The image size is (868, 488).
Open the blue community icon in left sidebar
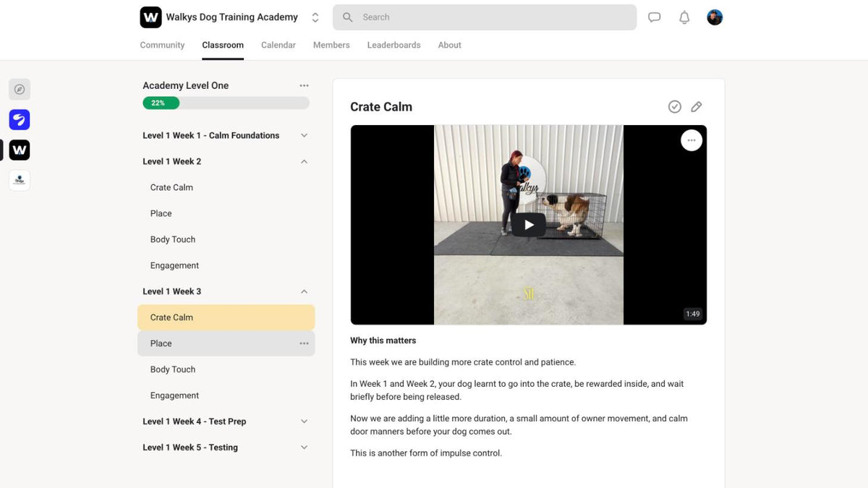20,119
